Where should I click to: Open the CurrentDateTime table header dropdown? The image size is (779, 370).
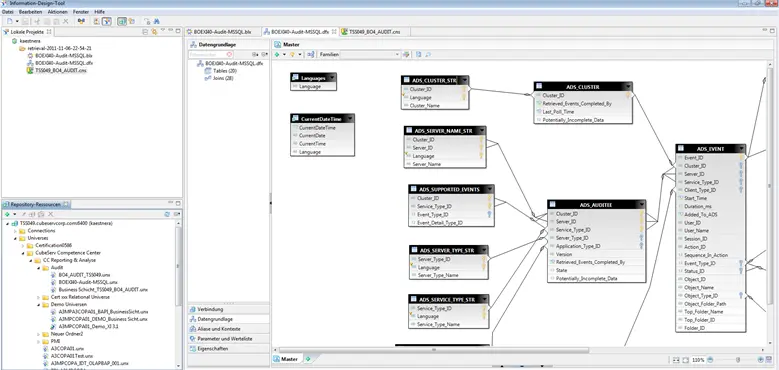(x=350, y=119)
